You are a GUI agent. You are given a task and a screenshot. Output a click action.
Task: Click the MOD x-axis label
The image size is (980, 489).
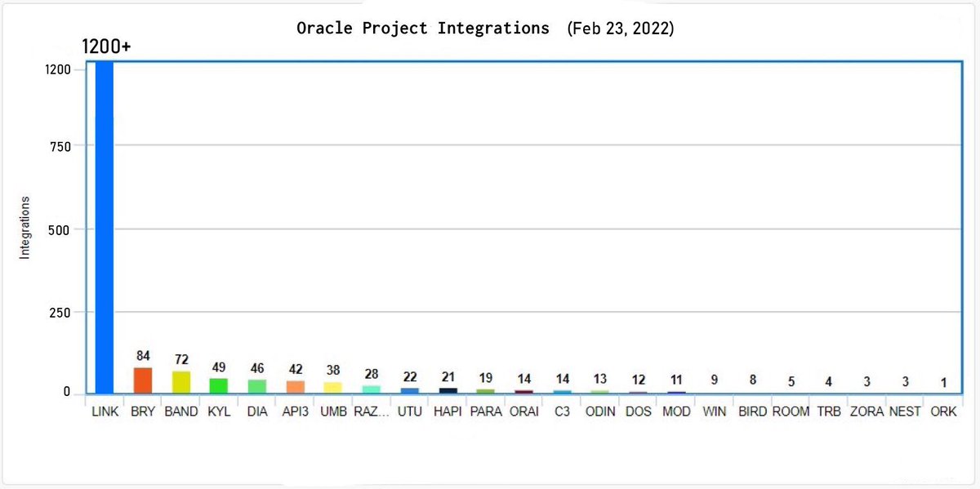[x=676, y=411]
